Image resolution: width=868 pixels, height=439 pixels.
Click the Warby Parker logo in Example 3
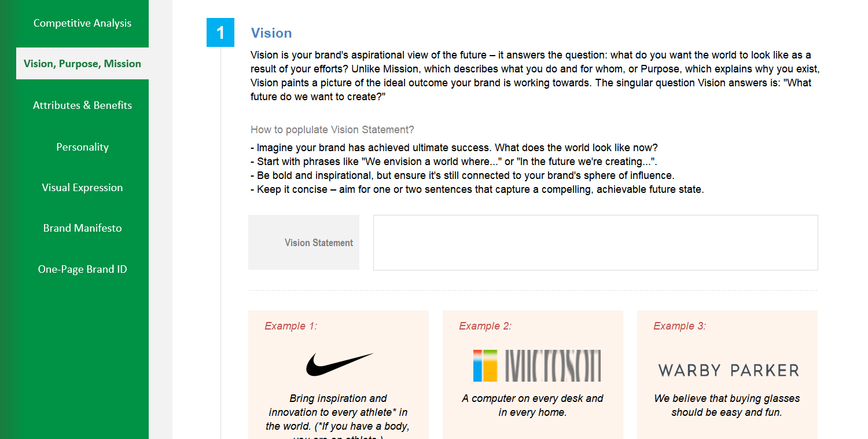pos(727,370)
